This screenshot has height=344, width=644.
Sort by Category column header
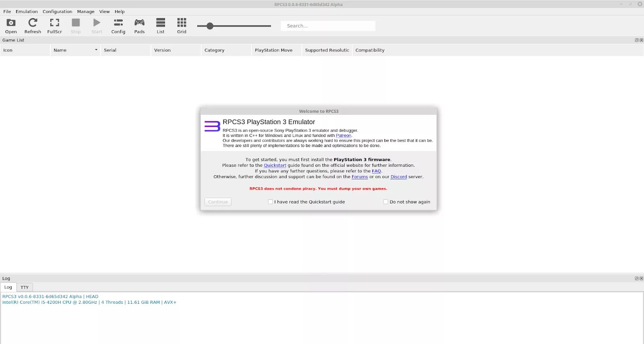pyautogui.click(x=226, y=50)
